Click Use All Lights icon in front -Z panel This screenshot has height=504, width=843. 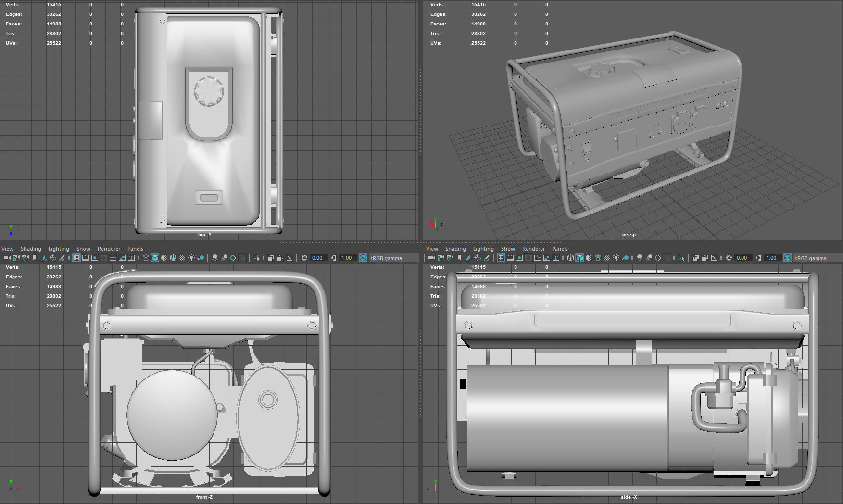[191, 258]
